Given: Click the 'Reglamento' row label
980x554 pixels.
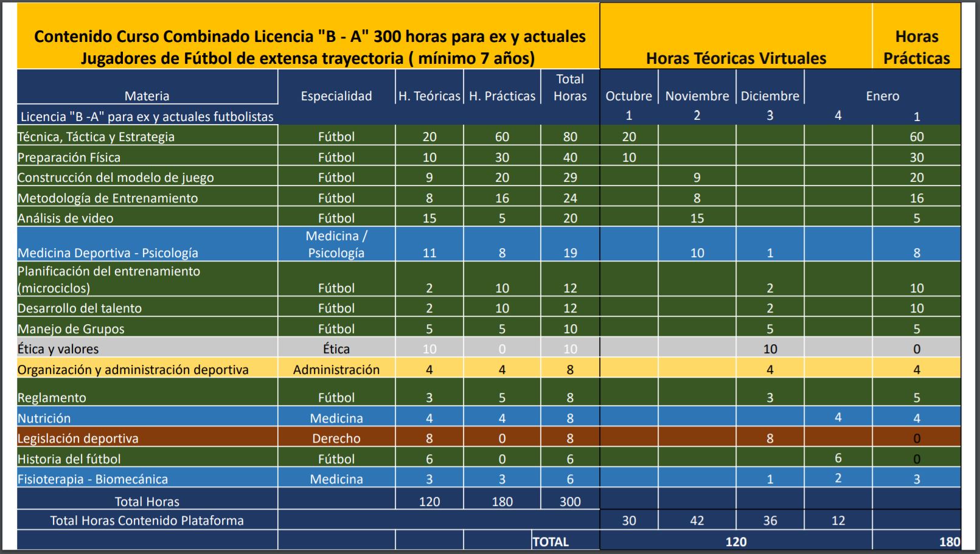Looking at the screenshot, I should [x=147, y=392].
